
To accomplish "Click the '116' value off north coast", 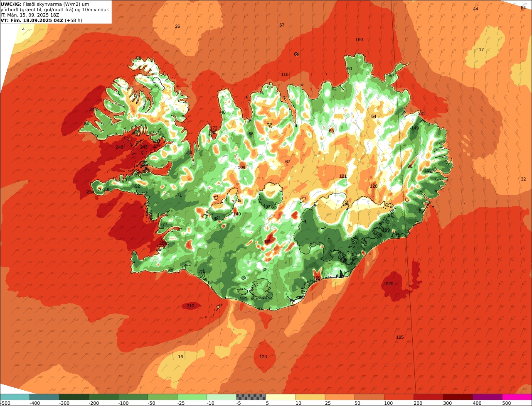I will coord(285,75).
